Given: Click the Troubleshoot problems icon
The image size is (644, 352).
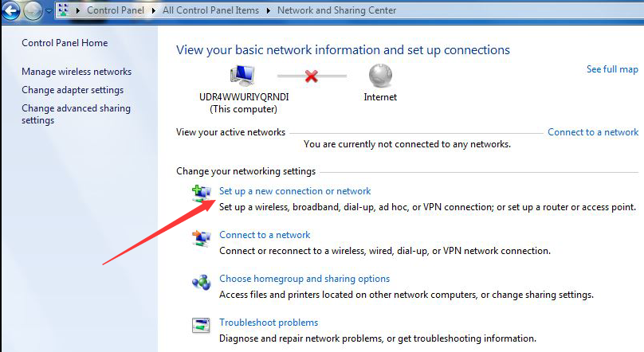Looking at the screenshot, I should point(200,325).
